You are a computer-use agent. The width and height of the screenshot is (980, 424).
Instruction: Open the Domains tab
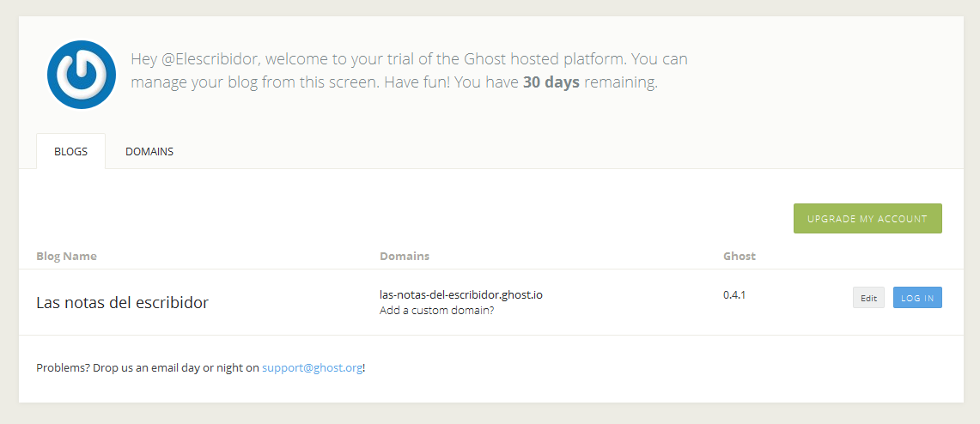149,151
